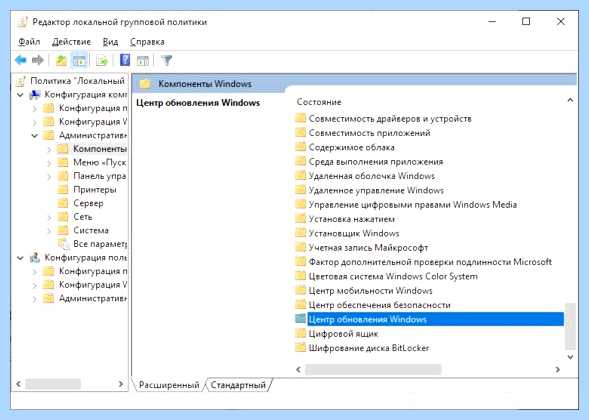The width and height of the screenshot is (589, 420).
Task: Click the tree pane scroll-left arrow
Action: (x=18, y=384)
